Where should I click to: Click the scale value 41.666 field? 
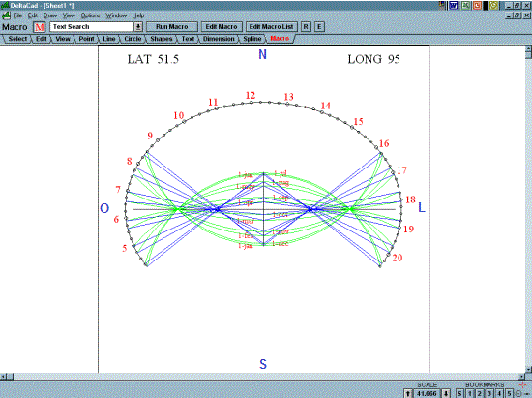[x=428, y=393]
